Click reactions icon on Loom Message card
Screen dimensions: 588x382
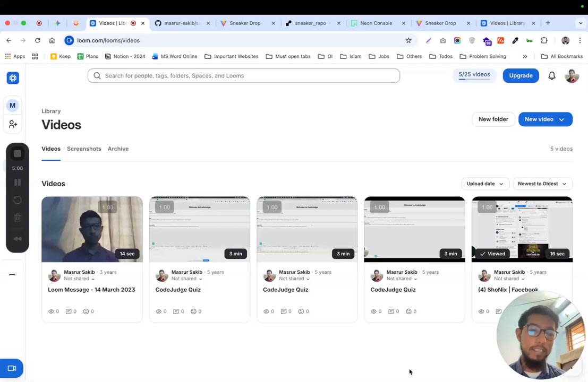coord(86,311)
